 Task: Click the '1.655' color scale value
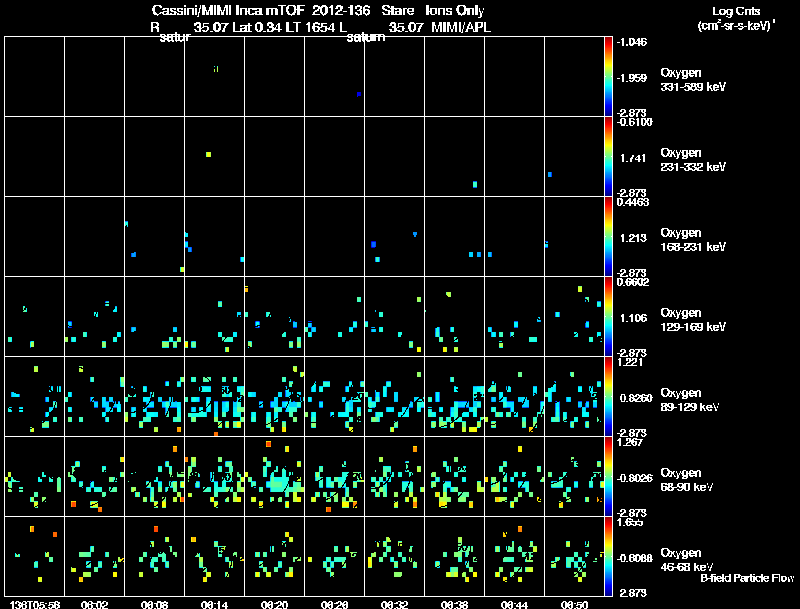630,522
